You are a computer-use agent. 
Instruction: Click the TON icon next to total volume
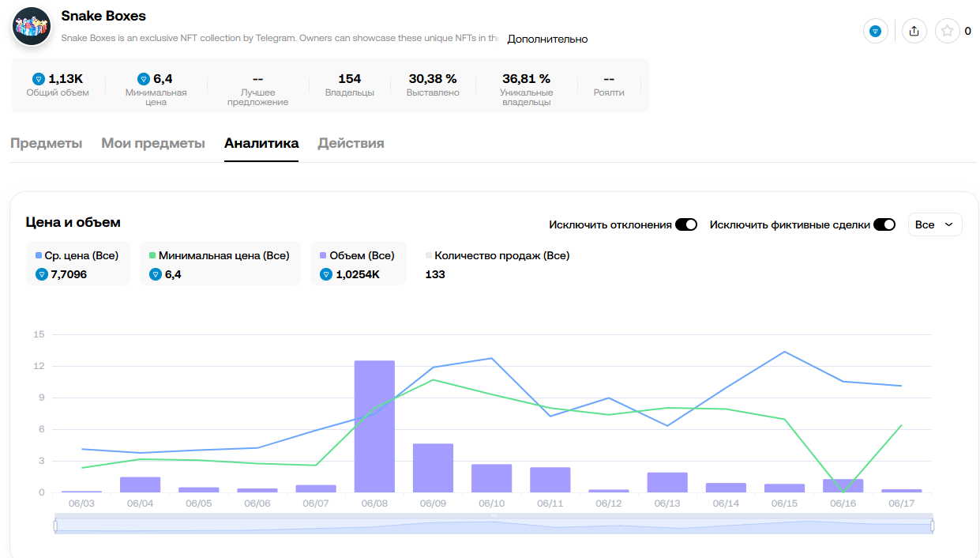[39, 78]
